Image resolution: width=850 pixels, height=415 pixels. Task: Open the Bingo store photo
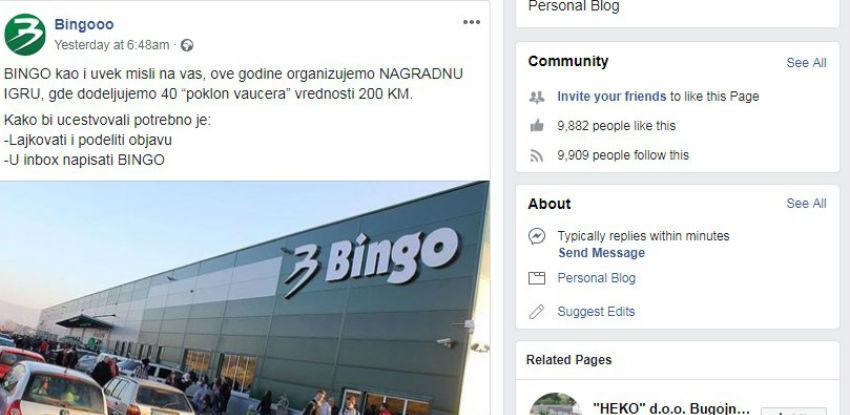244,297
